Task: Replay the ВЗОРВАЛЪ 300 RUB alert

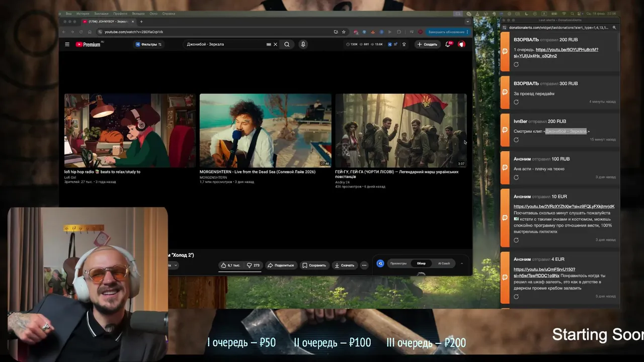Action: pos(516,102)
